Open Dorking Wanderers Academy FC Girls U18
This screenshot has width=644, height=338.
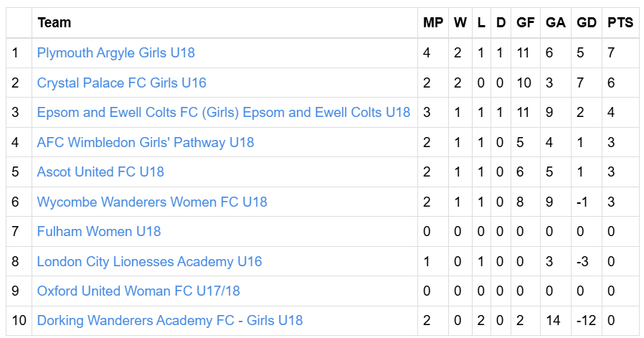[x=170, y=321]
